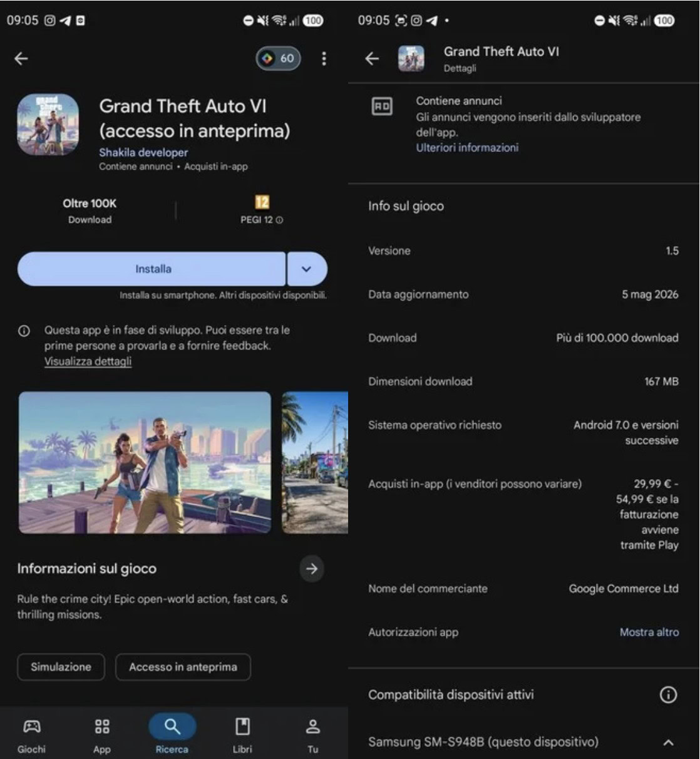Expand the install options dropdown arrow
Screen dimensions: 700x759
(x=307, y=269)
